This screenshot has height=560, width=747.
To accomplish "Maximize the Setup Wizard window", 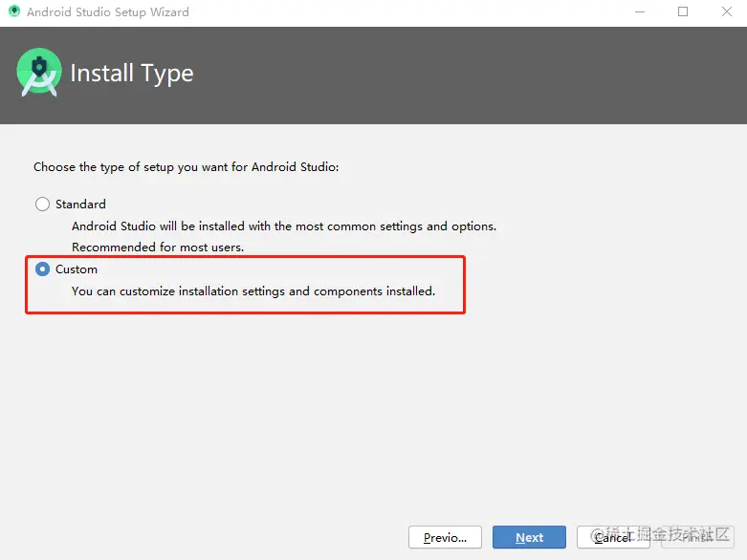I will 683,11.
